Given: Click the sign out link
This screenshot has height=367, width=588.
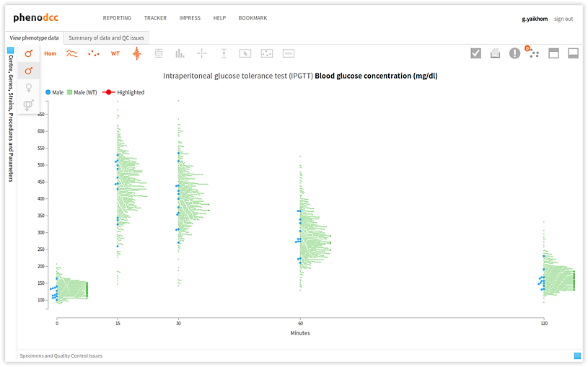Looking at the screenshot, I should point(563,19).
